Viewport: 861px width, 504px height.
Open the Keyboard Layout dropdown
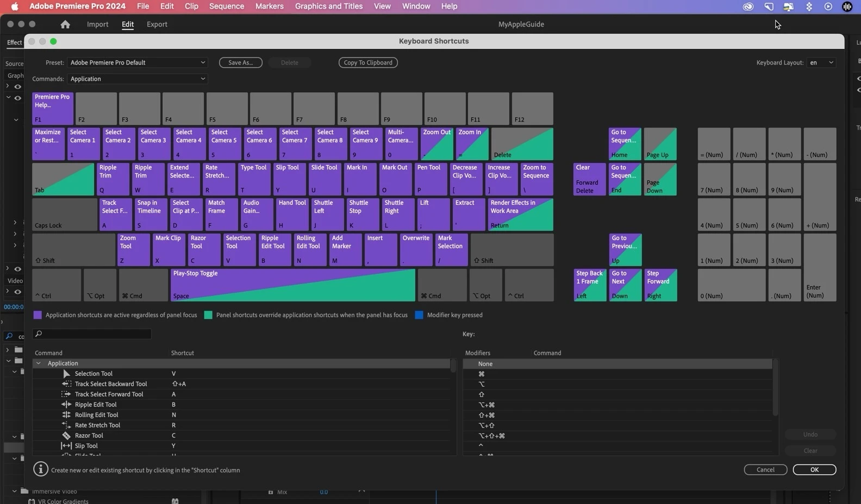coord(821,62)
